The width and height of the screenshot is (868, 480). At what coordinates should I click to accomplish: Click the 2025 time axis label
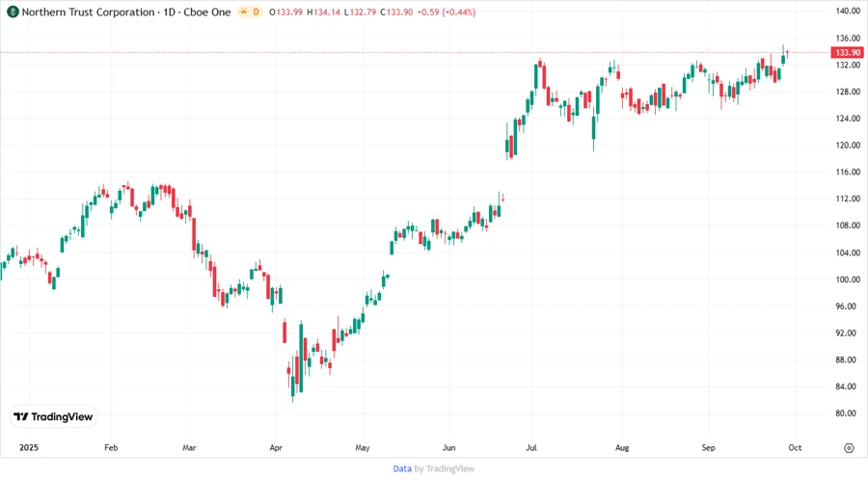29,448
